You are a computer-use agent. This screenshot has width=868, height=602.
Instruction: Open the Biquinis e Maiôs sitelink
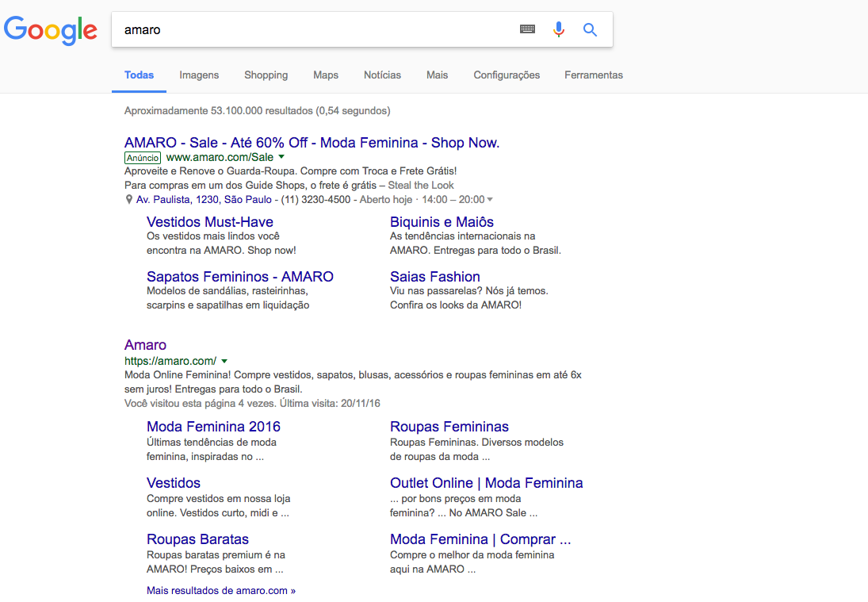tap(442, 221)
